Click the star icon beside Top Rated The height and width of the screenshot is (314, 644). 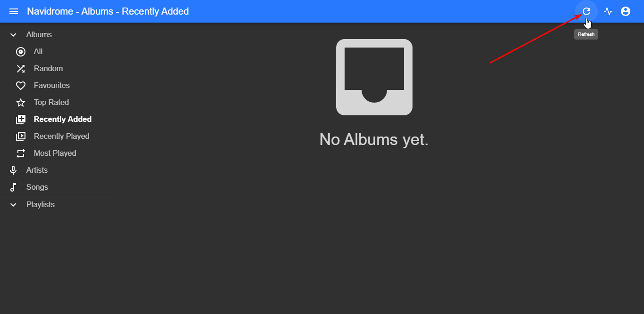click(21, 103)
